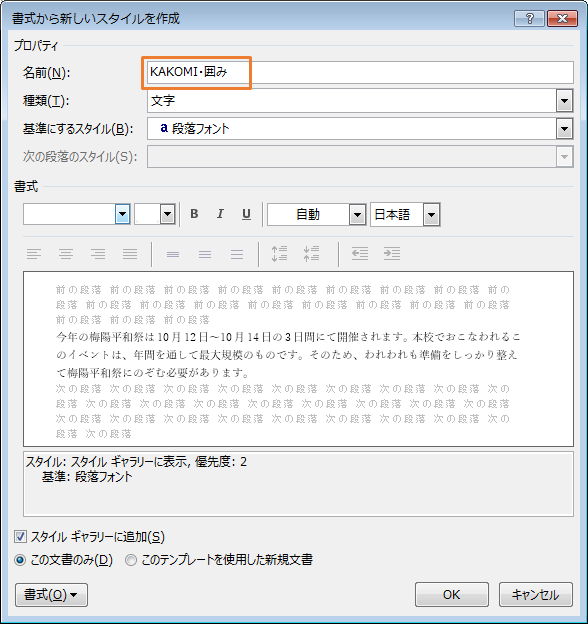Click the center alignment icon
The height and width of the screenshot is (624, 588).
click(x=66, y=254)
